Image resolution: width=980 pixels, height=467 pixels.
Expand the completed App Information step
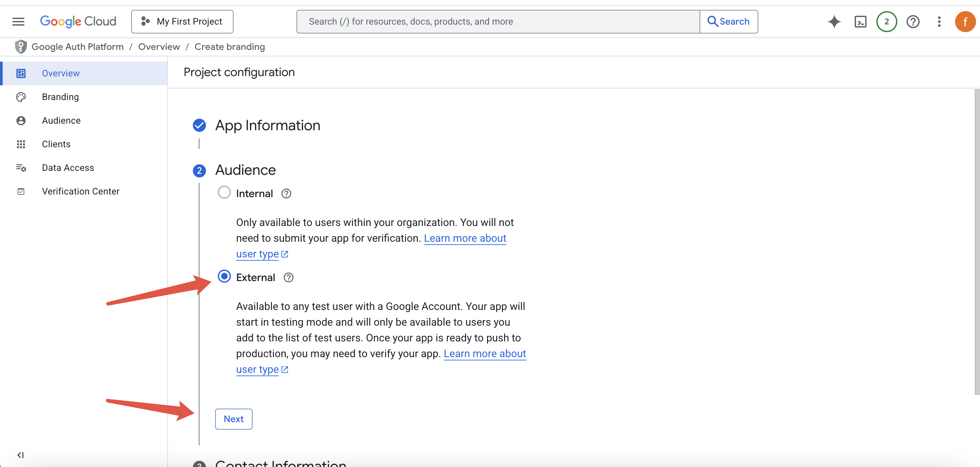267,126
